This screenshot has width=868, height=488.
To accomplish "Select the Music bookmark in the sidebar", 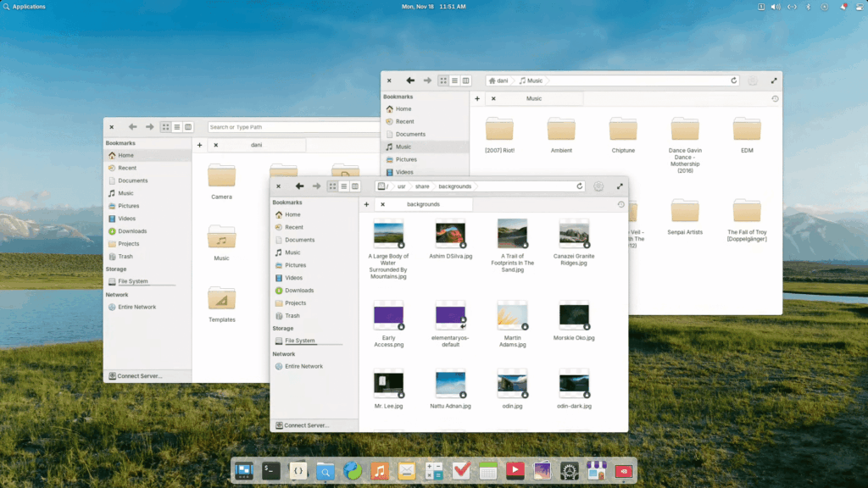I will tap(403, 146).
